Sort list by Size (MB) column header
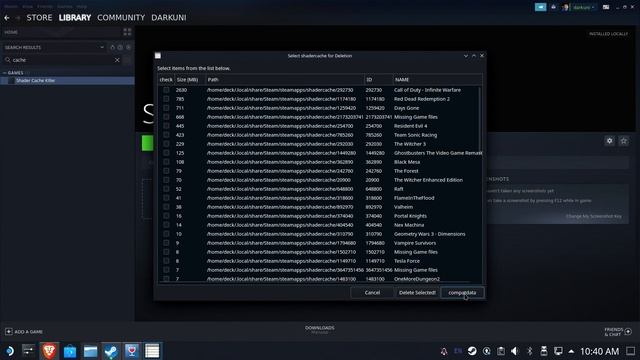This screenshot has height=360, width=640. 190,80
